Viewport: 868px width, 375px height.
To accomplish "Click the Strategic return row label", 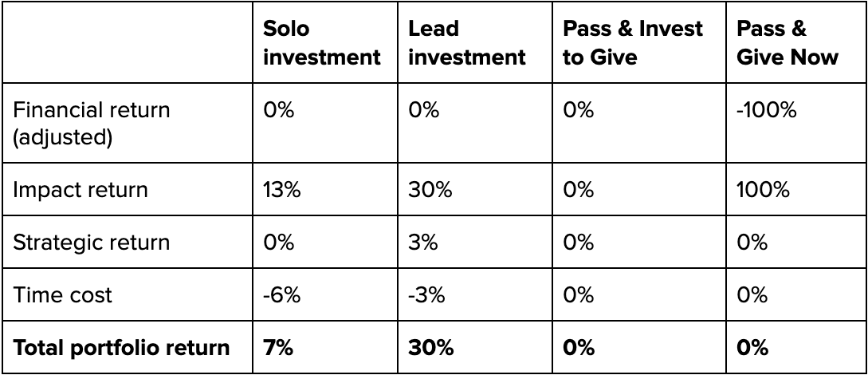I will point(91,242).
